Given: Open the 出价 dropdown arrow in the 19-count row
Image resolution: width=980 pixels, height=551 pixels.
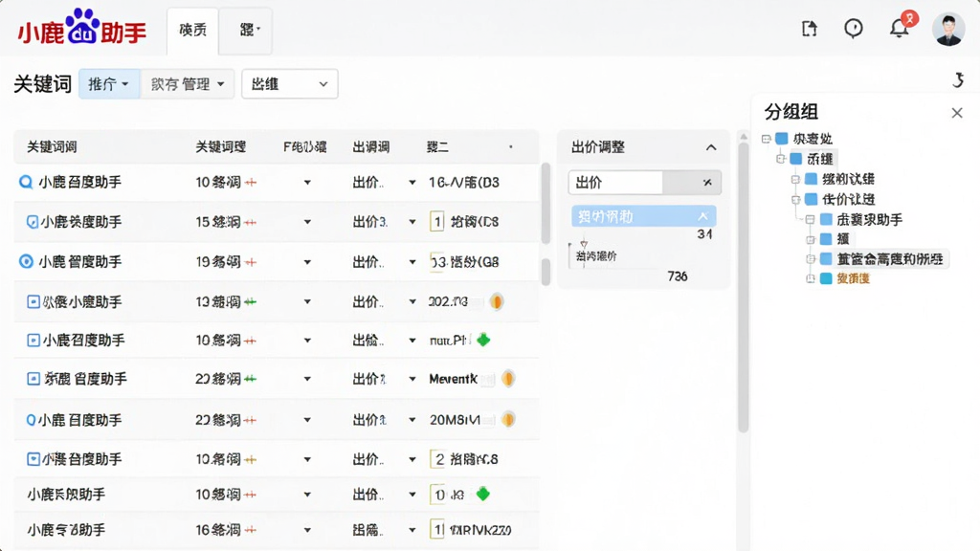Looking at the screenshot, I should coord(412,262).
